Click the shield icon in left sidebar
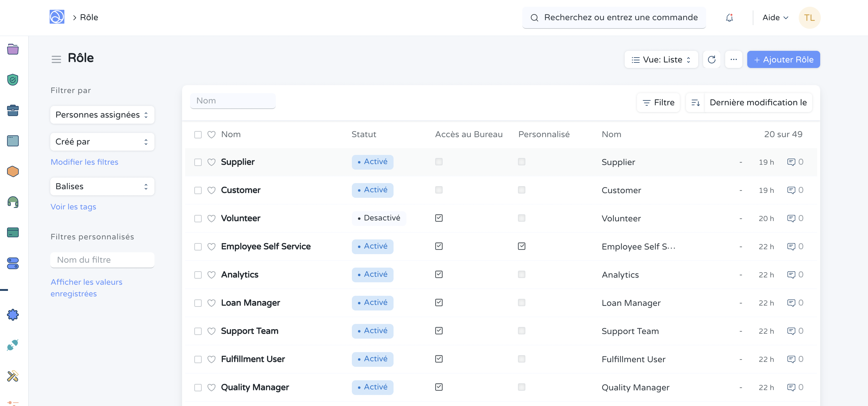This screenshot has height=406, width=868. coord(13,80)
